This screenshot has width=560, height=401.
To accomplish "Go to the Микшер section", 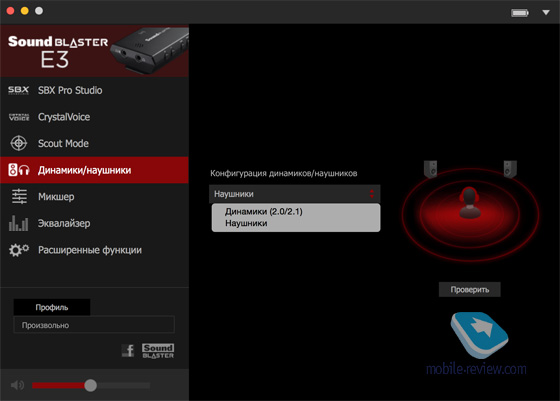I will (x=94, y=196).
